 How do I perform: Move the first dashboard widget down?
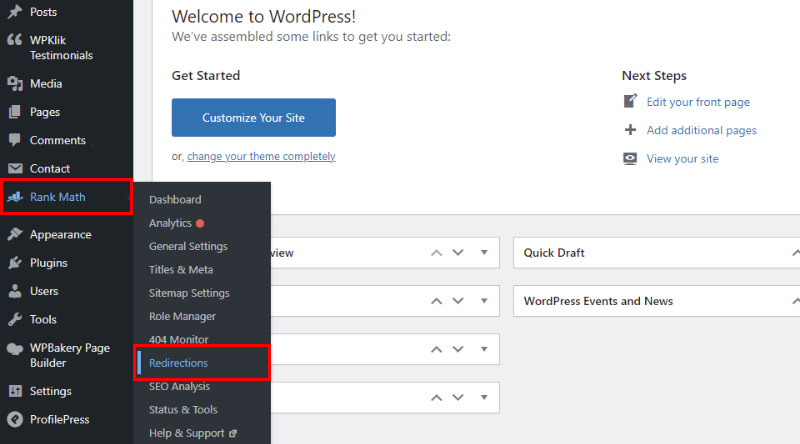pyautogui.click(x=458, y=252)
